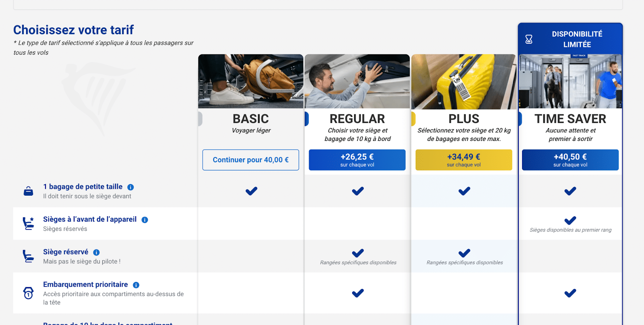Image resolution: width=644 pixels, height=325 pixels.
Task: Select Regular fare +26,25 € button
Action: pyautogui.click(x=357, y=160)
